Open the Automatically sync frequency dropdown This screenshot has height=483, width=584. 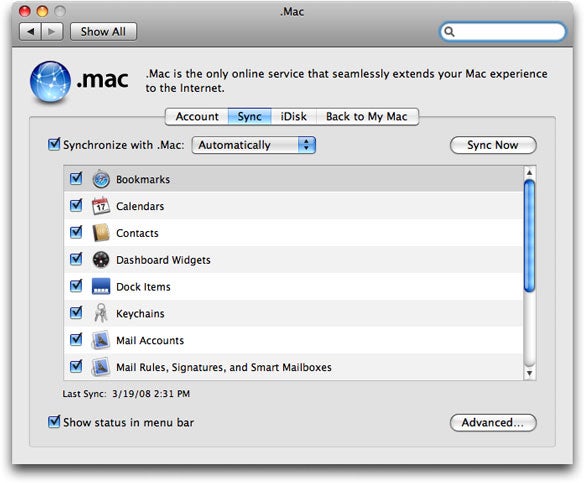point(254,145)
